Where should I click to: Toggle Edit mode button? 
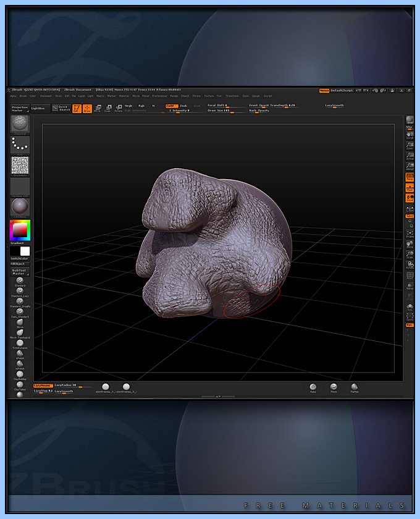point(77,109)
